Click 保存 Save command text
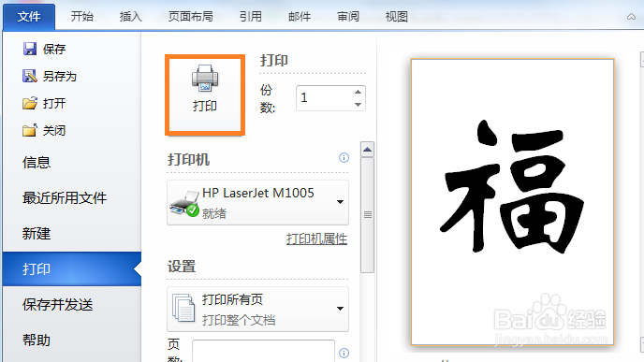The width and height of the screenshot is (644, 362). click(54, 50)
